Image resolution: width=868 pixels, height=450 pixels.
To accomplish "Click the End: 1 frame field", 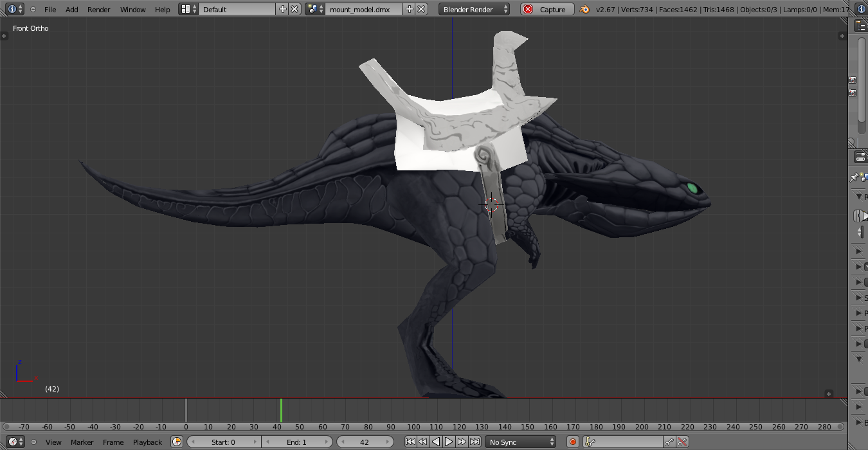I will tap(297, 442).
